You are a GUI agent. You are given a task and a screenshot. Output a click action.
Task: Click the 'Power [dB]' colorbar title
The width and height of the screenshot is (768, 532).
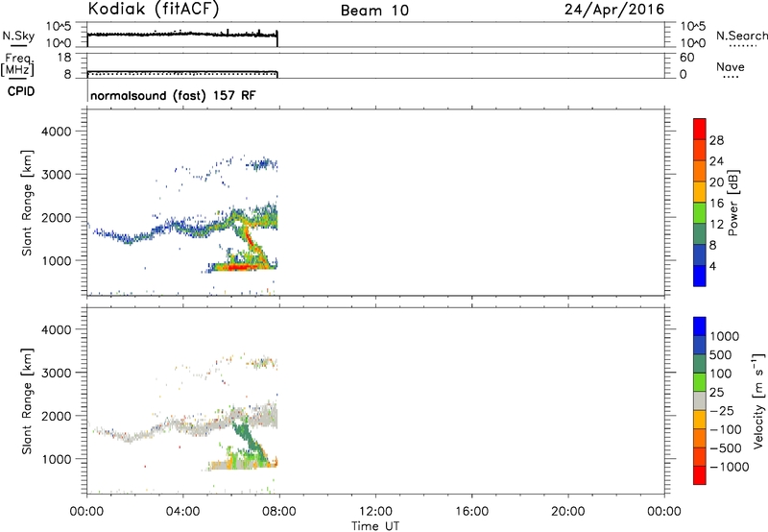point(733,203)
